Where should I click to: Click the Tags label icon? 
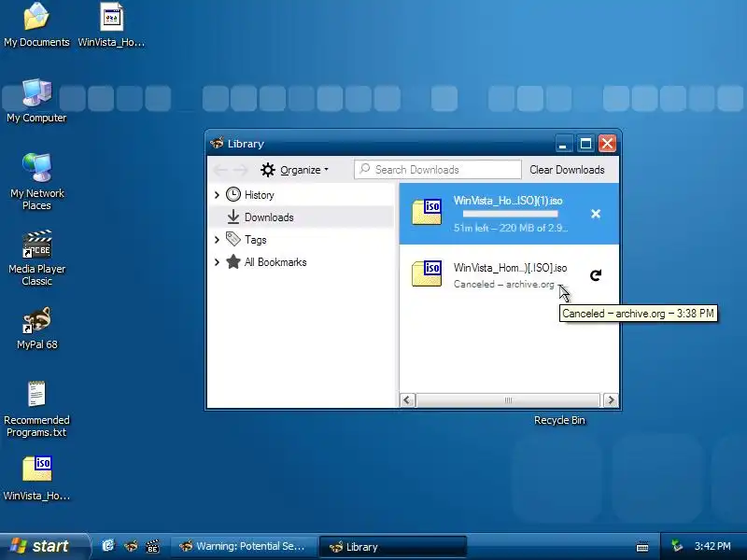(233, 239)
